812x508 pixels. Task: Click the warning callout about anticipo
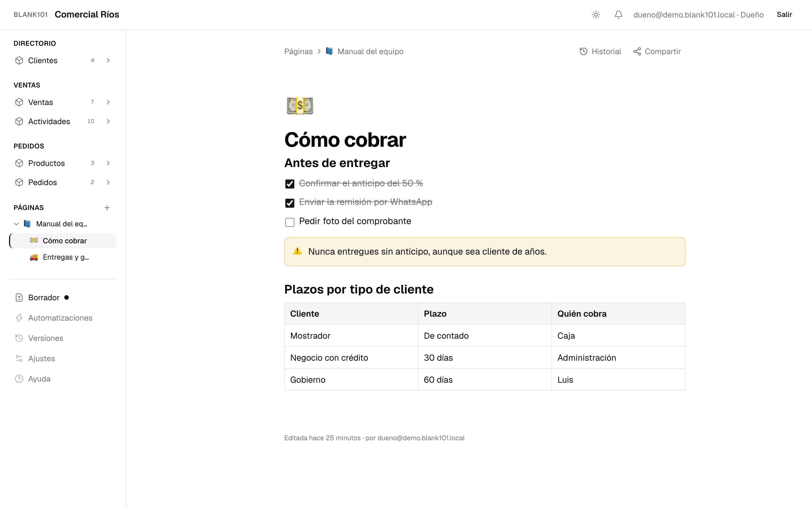pos(484,252)
